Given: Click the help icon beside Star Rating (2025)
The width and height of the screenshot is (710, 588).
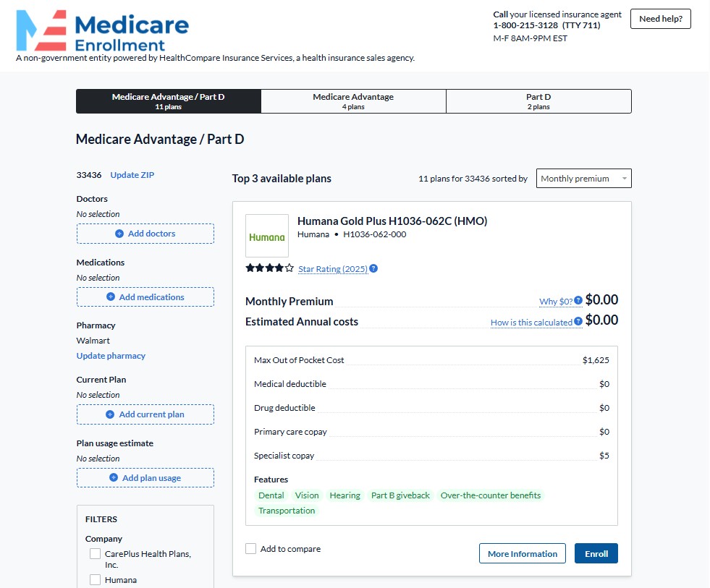Looking at the screenshot, I should pyautogui.click(x=373, y=269).
